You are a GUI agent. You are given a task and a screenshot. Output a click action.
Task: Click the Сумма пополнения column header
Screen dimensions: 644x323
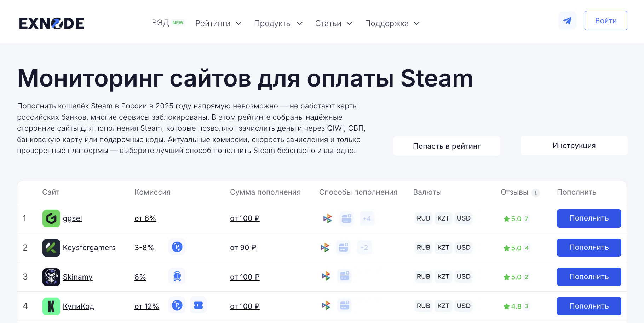pos(265,192)
